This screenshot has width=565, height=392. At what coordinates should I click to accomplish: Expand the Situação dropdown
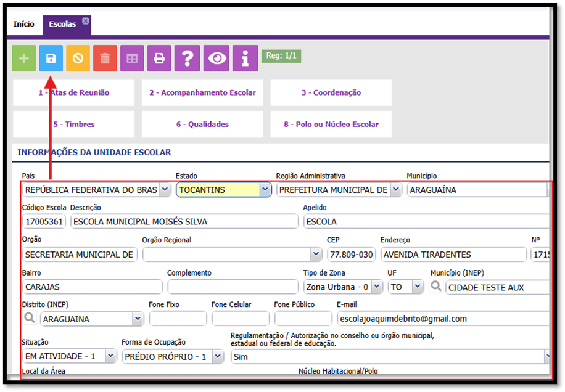click(x=110, y=356)
